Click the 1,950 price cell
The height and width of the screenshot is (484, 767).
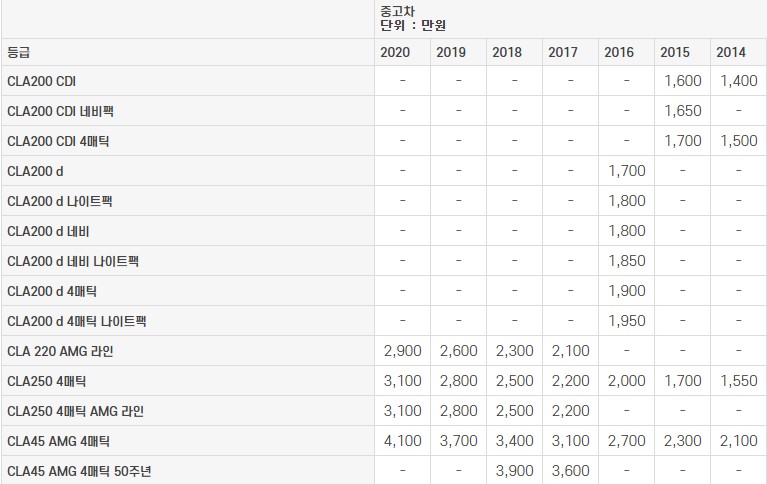pyautogui.click(x=627, y=321)
